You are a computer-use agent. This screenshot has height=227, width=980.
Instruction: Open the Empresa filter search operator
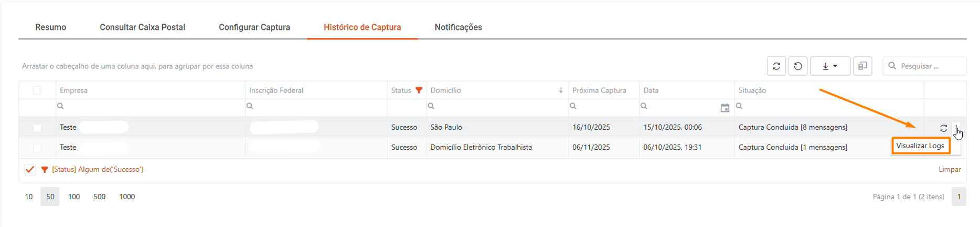tap(61, 106)
